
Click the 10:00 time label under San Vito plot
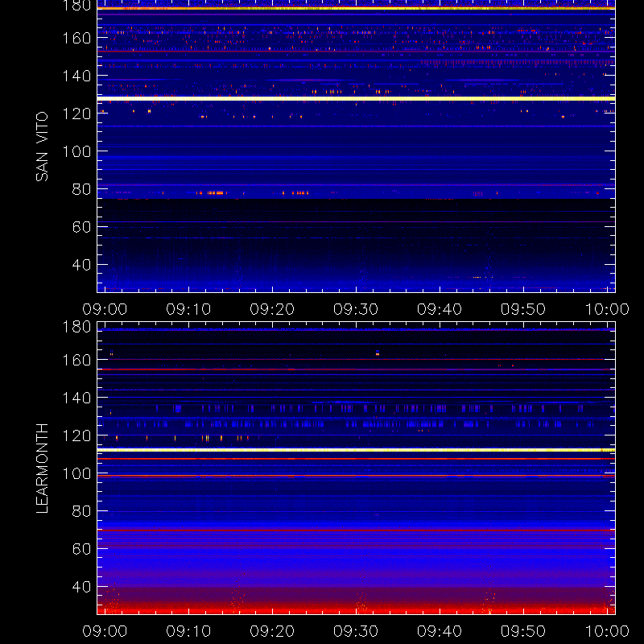(x=607, y=309)
